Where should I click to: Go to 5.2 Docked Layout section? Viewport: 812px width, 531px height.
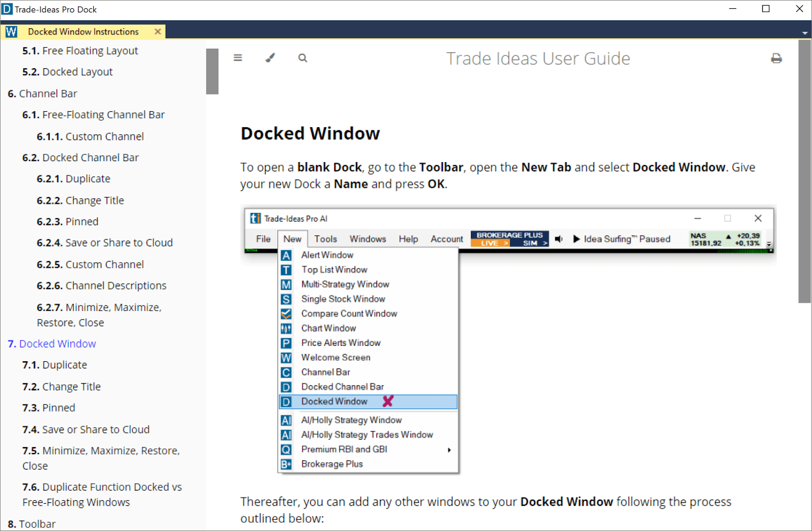(x=67, y=72)
